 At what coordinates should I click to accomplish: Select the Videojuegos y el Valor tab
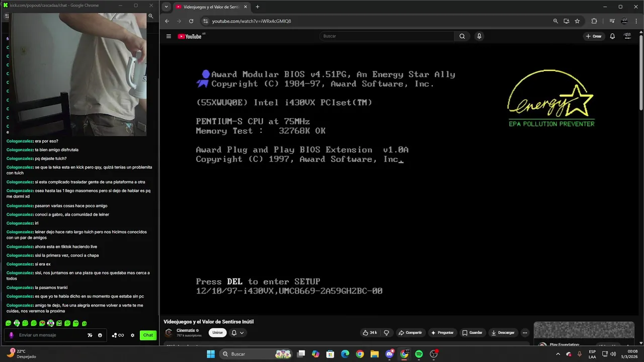tap(210, 7)
